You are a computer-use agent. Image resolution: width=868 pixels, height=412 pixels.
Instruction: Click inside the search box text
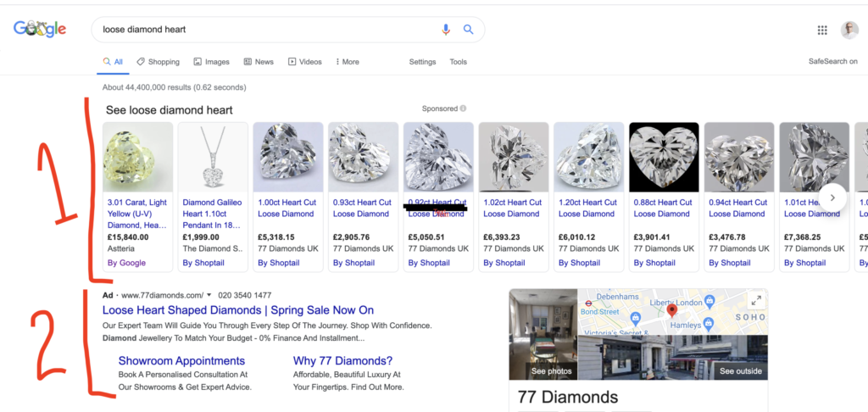coord(144,30)
